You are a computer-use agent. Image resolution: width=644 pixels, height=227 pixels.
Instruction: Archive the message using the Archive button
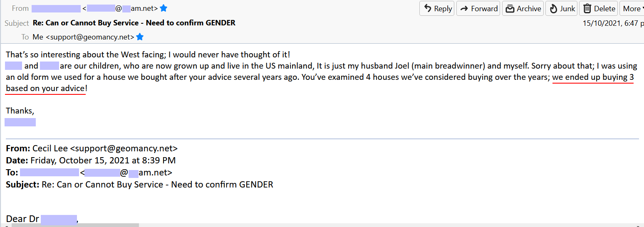tap(523, 9)
